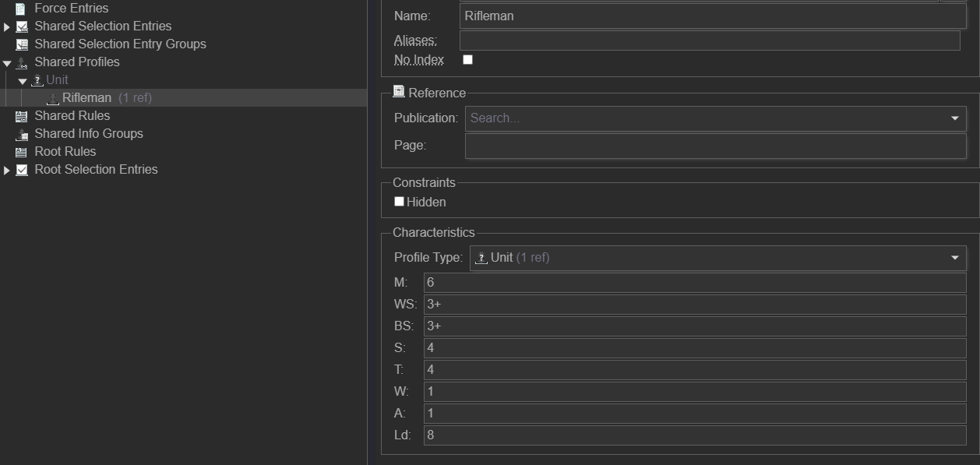This screenshot has height=465, width=980.
Task: Click the Page input field
Action: point(716,146)
